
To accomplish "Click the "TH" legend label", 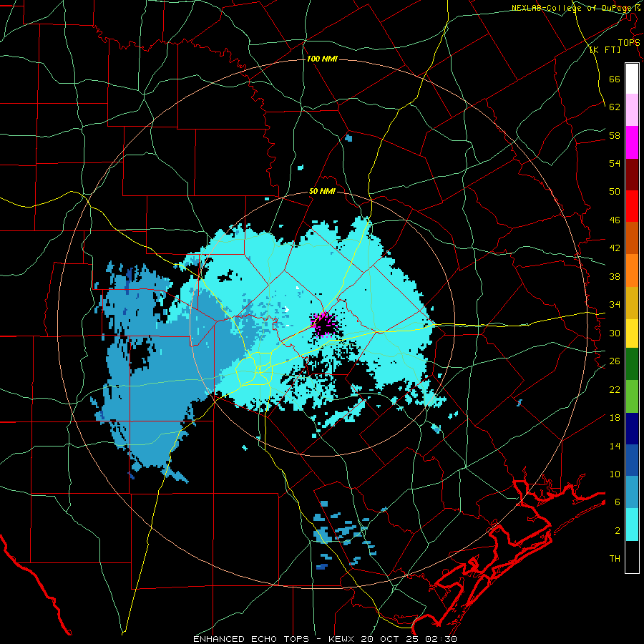I will click(615, 559).
